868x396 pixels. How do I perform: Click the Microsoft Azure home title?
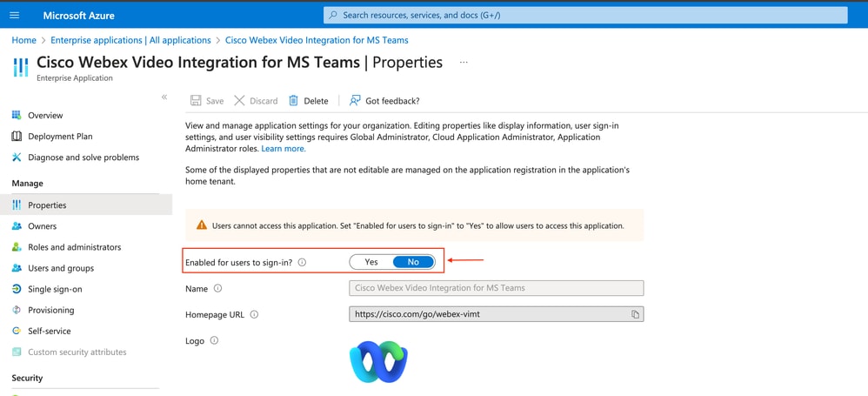78,16
